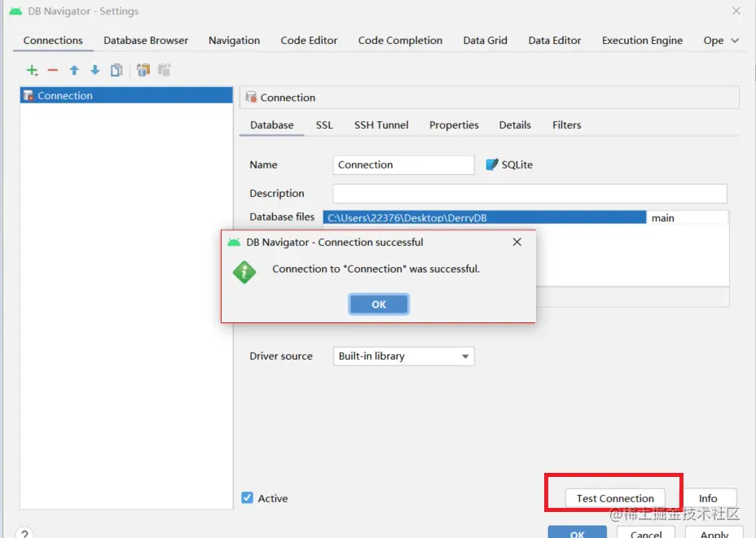Click the Description input field
The image size is (756, 538).
click(x=530, y=193)
